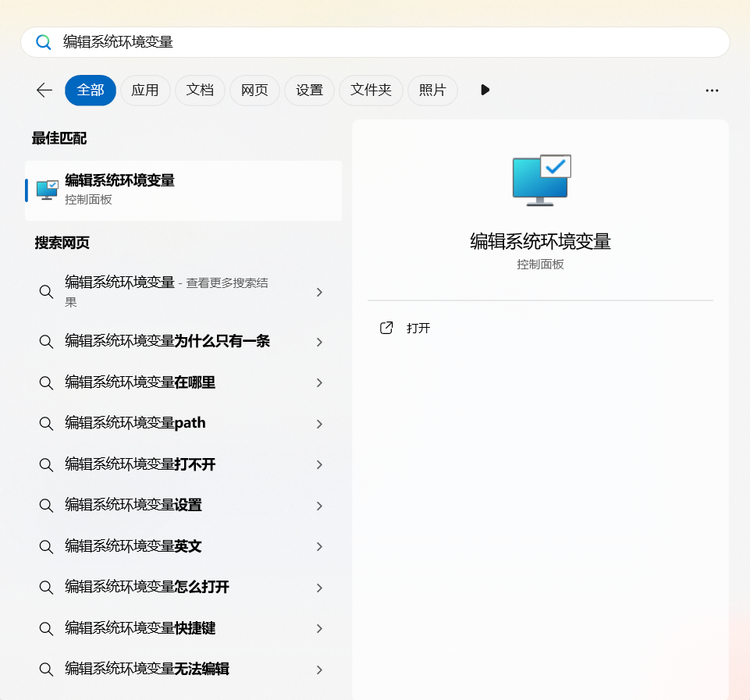Expand chevron for 变量设置 suggestion
Viewport: 750px width, 700px height.
319,506
